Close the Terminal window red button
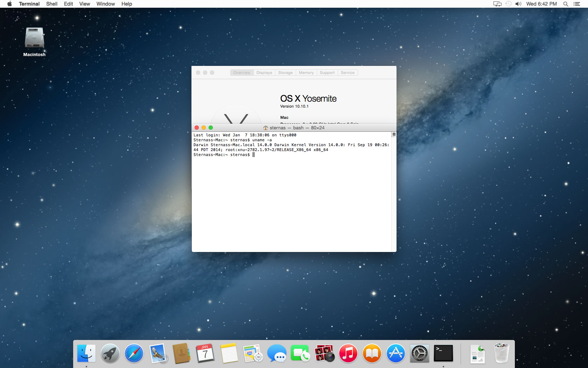This screenshot has height=368, width=588. click(x=197, y=128)
